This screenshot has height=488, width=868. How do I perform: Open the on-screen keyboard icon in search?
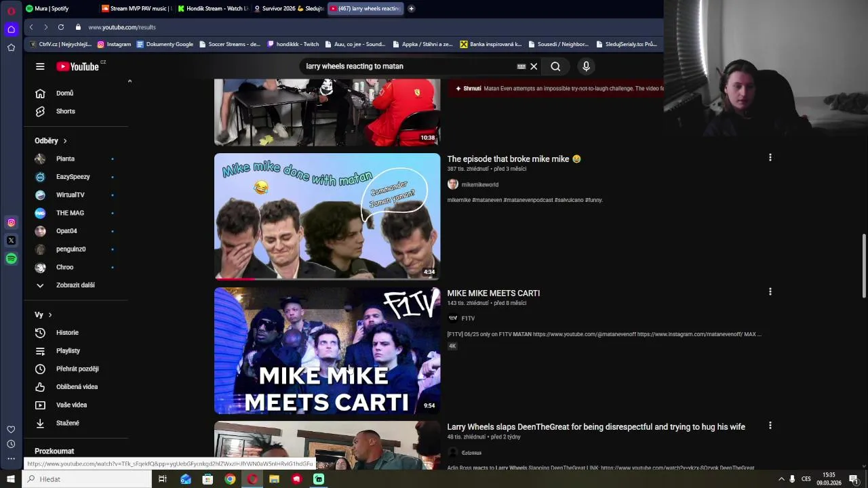point(521,66)
